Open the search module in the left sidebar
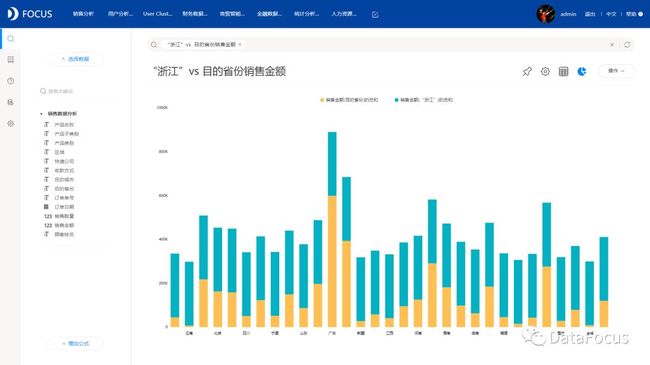The width and height of the screenshot is (650, 365). (x=11, y=39)
